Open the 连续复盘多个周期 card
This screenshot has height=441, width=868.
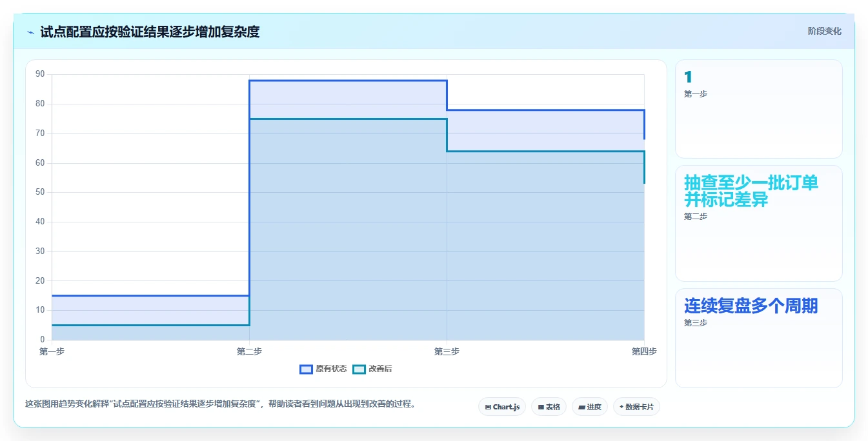758,338
